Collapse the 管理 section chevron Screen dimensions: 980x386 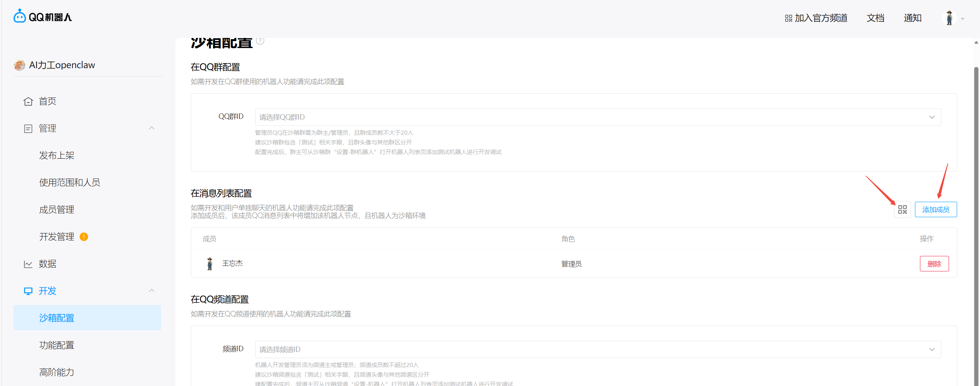pyautogui.click(x=151, y=128)
